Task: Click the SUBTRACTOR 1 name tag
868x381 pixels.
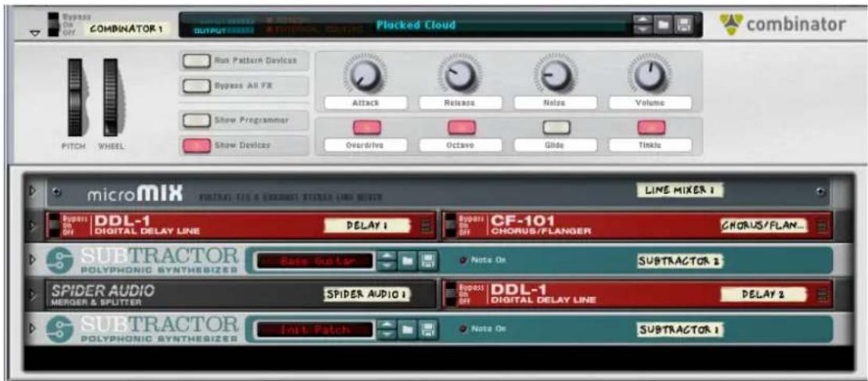Action: 680,330
